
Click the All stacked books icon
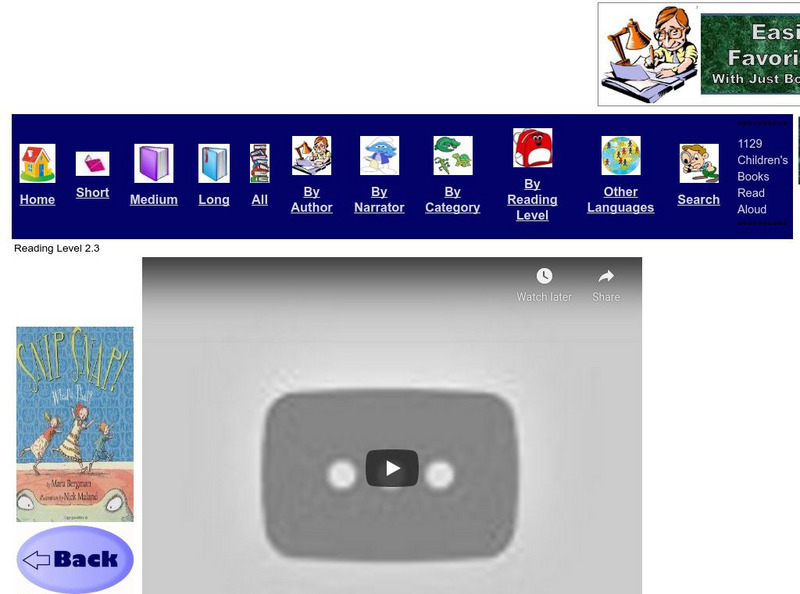click(260, 163)
